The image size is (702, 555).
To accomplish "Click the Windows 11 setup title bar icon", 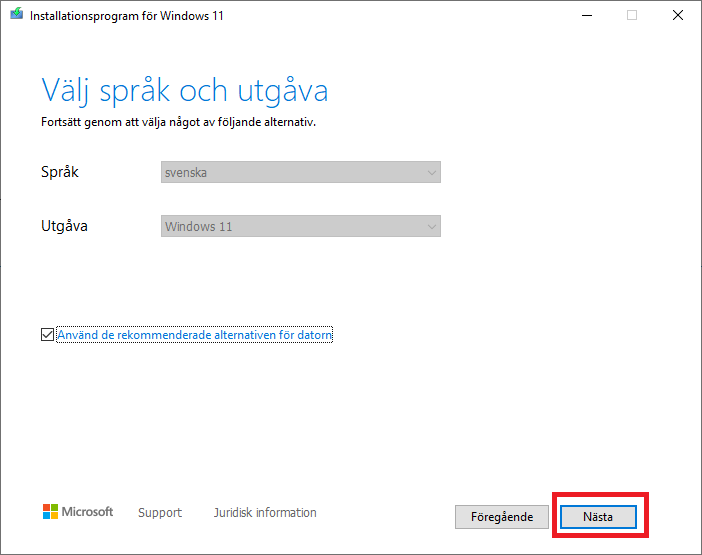I will [16, 15].
